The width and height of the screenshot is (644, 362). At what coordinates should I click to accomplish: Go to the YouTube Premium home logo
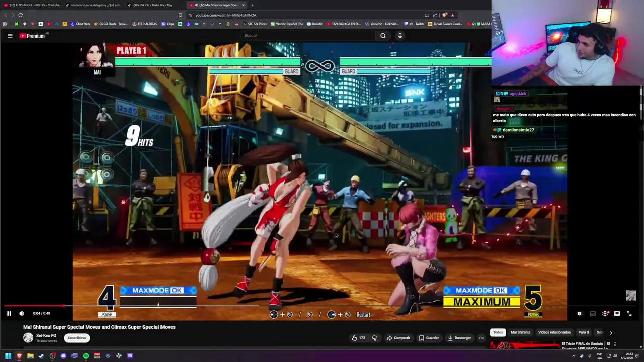[33, 36]
